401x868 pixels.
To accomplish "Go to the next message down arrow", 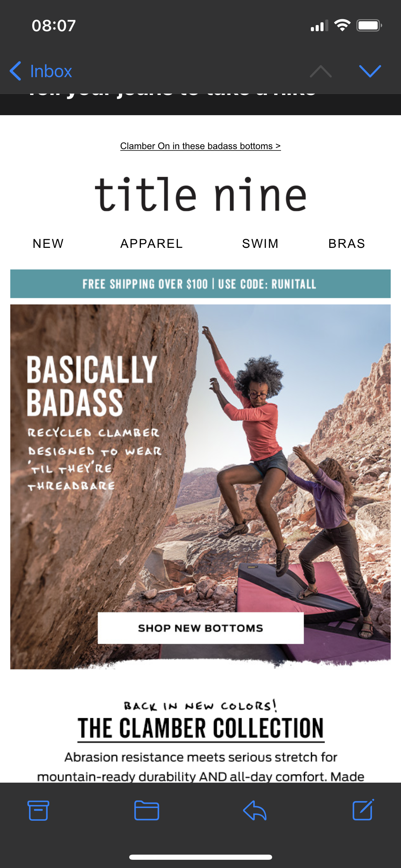I will tap(370, 71).
